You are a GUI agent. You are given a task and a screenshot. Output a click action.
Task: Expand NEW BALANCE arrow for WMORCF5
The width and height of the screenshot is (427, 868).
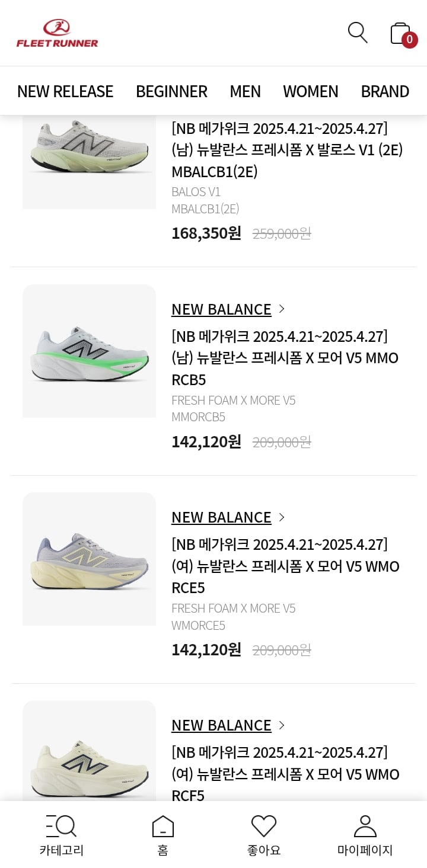[x=282, y=725]
